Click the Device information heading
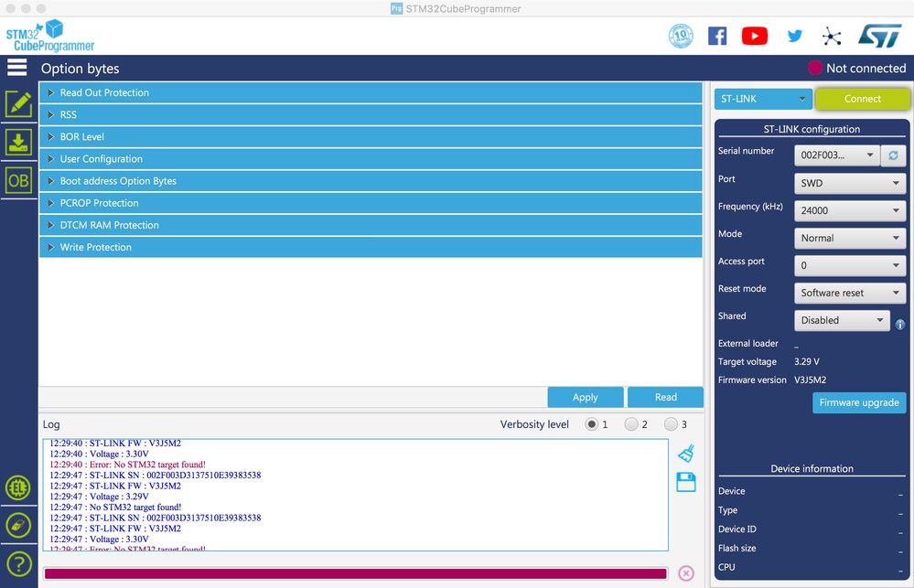914x588 pixels. pyautogui.click(x=812, y=468)
